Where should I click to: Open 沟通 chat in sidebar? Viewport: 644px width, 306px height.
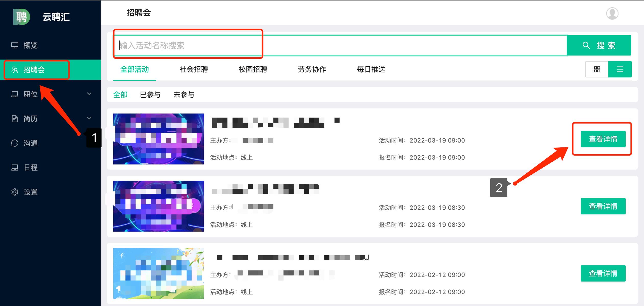tap(30, 143)
